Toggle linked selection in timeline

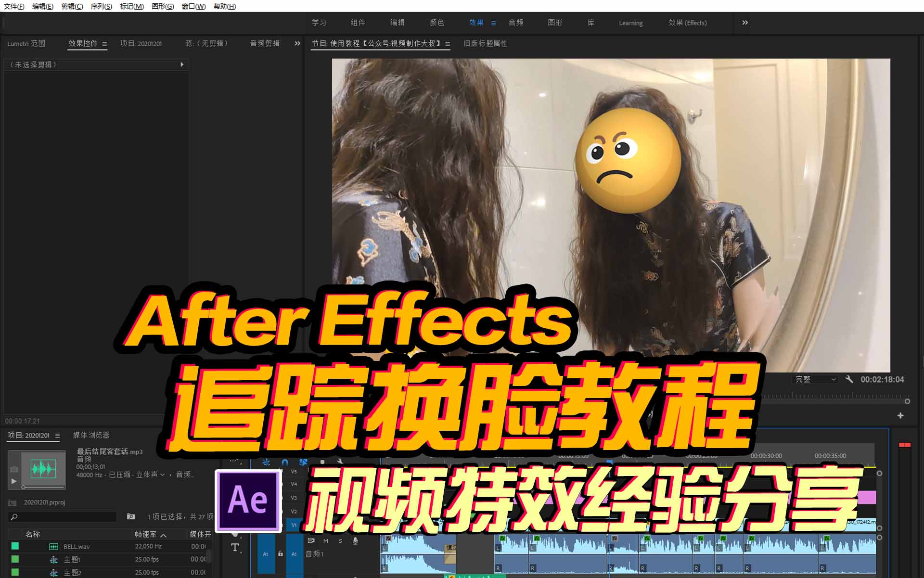click(x=303, y=462)
